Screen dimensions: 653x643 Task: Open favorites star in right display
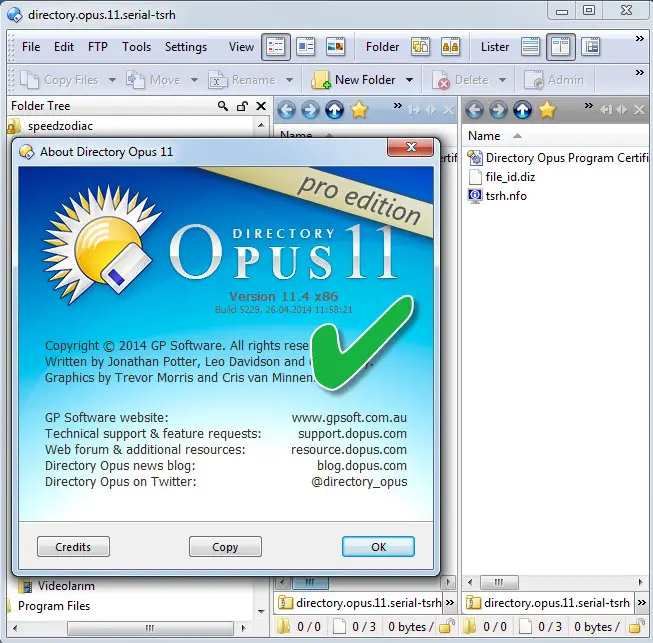click(547, 110)
